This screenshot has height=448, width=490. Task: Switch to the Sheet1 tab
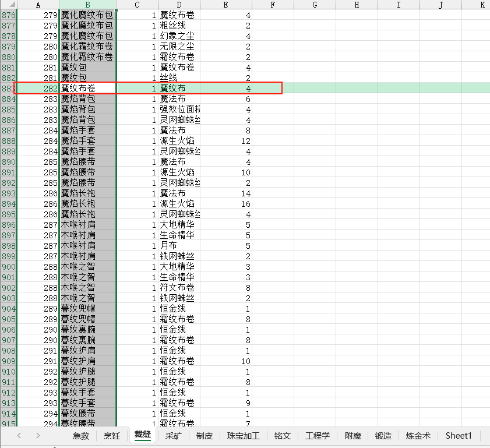click(x=459, y=436)
